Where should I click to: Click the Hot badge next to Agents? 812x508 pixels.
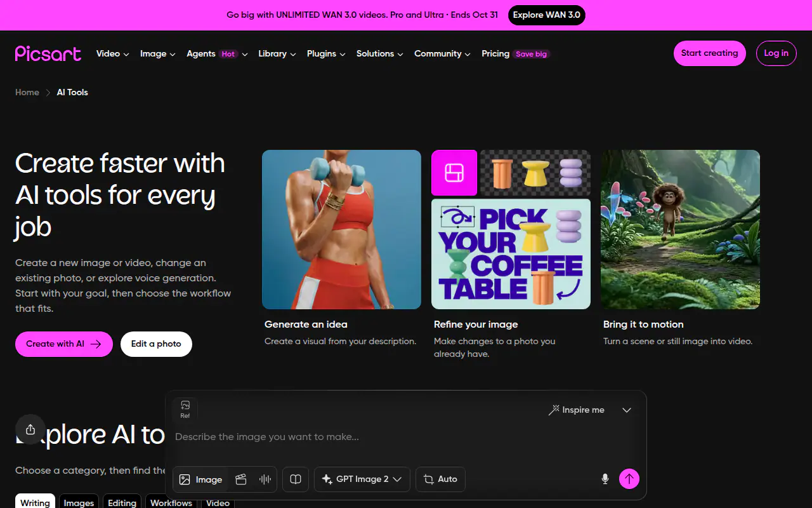[228, 54]
